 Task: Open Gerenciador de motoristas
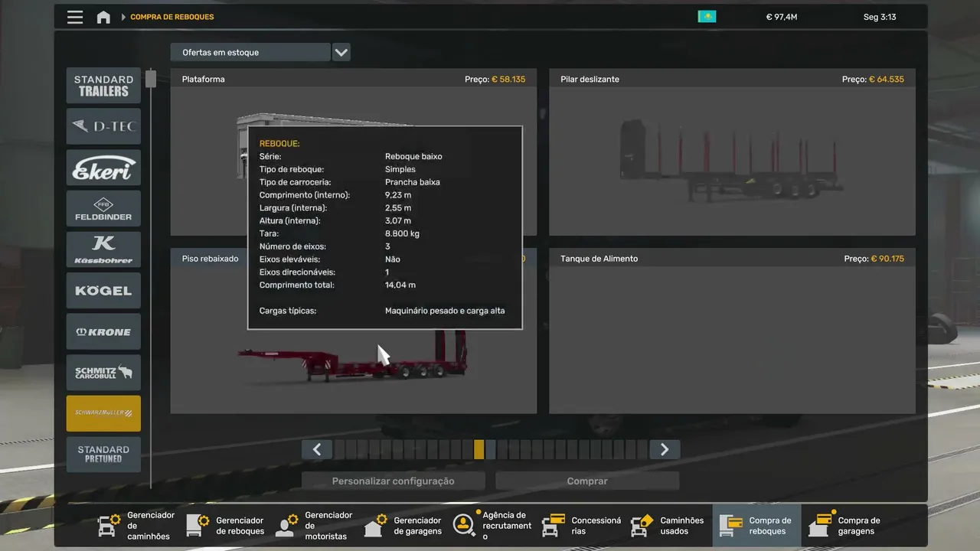[x=315, y=526]
